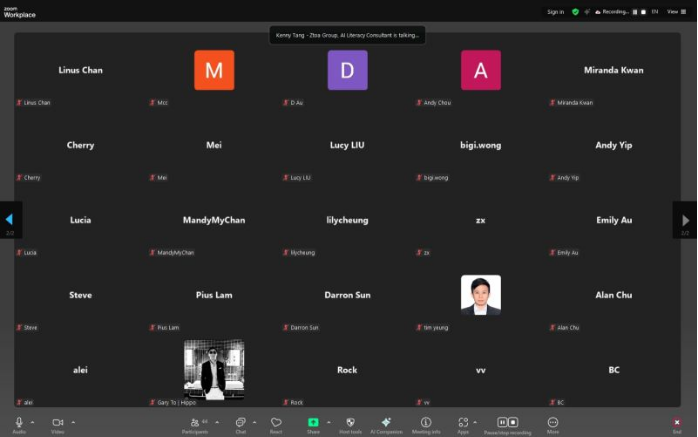This screenshot has width=698, height=437.
Task: Toggle the camera Video button
Action: pos(58,422)
